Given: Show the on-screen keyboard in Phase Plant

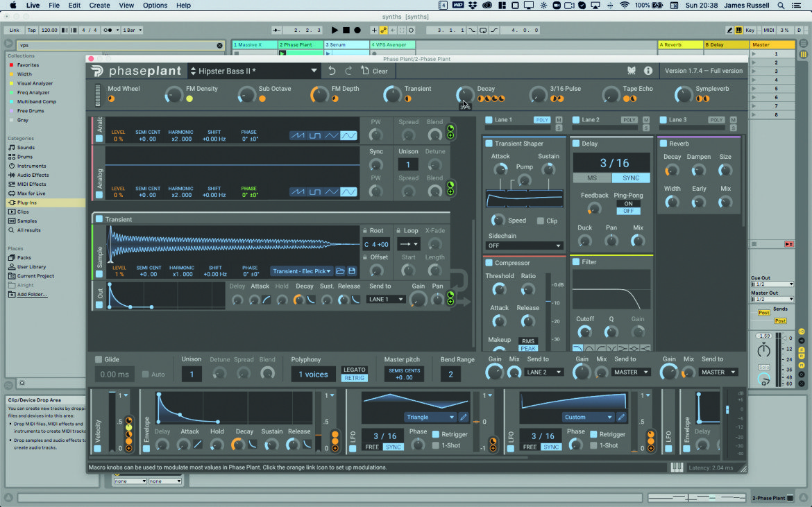Looking at the screenshot, I should (677, 467).
